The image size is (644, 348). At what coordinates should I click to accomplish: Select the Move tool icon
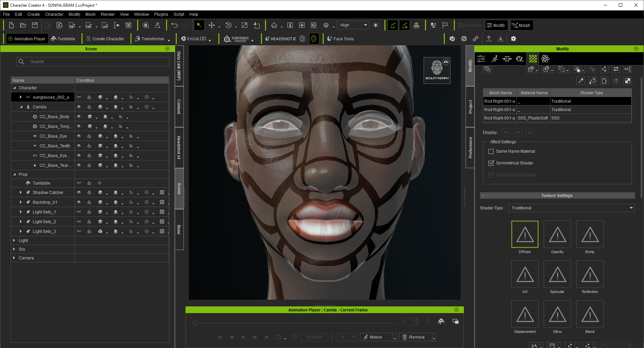(x=212, y=25)
